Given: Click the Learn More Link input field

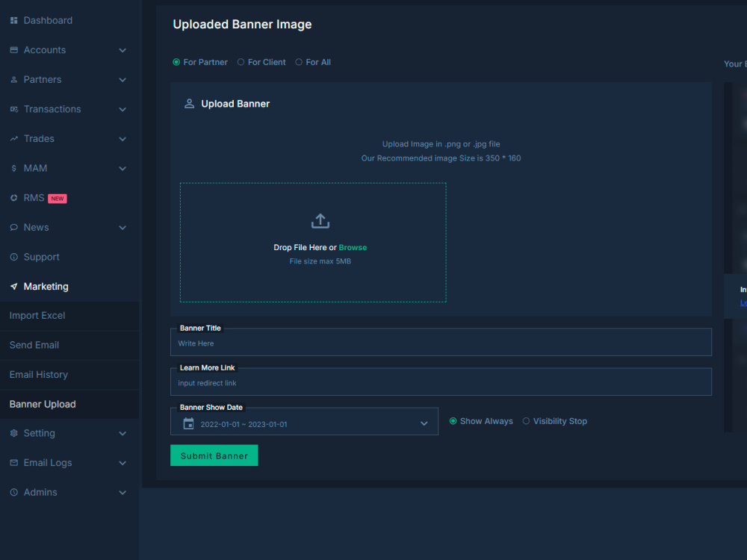Looking at the screenshot, I should (x=441, y=382).
